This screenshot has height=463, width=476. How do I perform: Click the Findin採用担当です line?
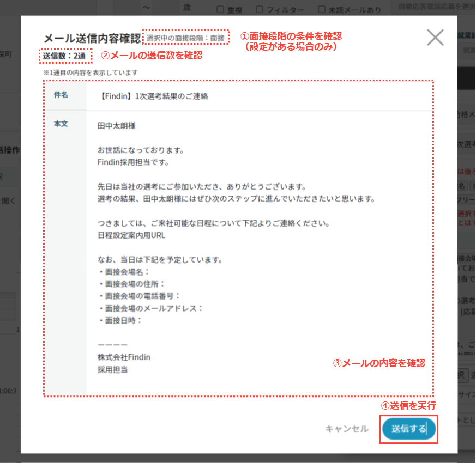(x=134, y=162)
